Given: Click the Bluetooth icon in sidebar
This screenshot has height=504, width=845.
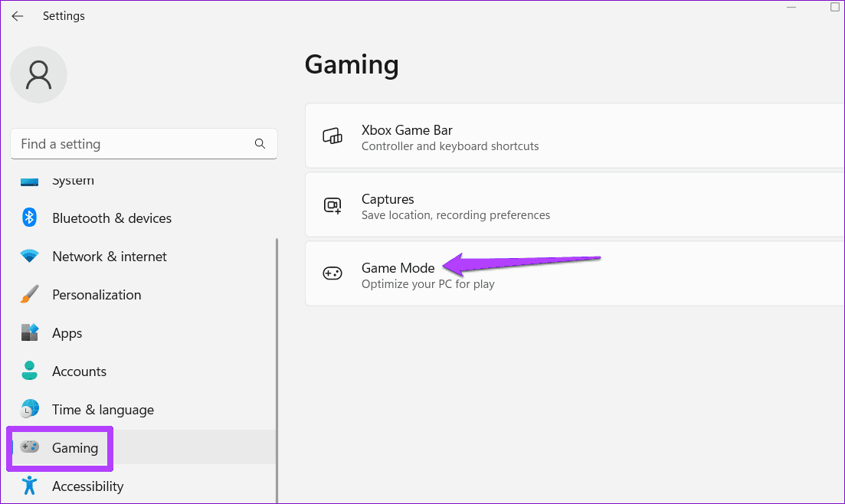Looking at the screenshot, I should point(30,218).
